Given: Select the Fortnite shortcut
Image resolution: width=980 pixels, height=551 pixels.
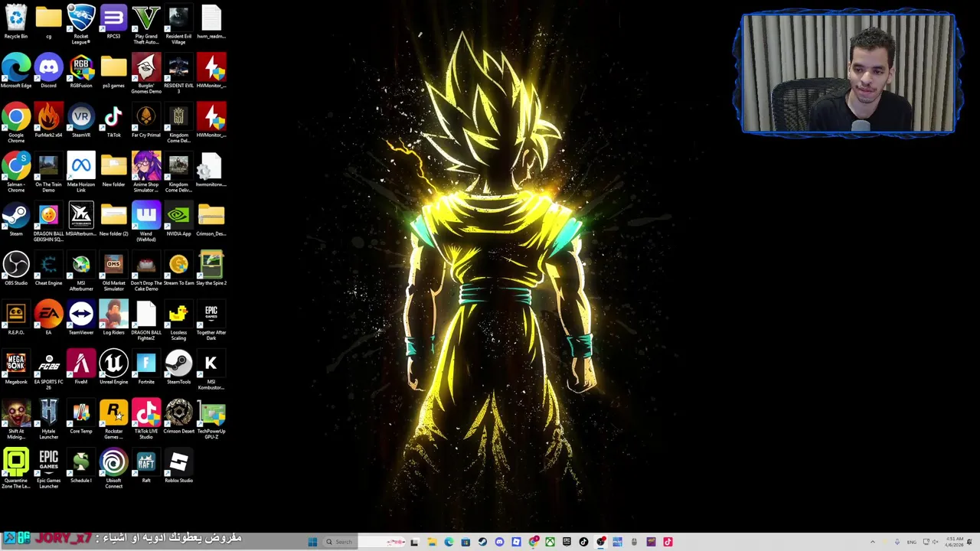Looking at the screenshot, I should tap(146, 367).
